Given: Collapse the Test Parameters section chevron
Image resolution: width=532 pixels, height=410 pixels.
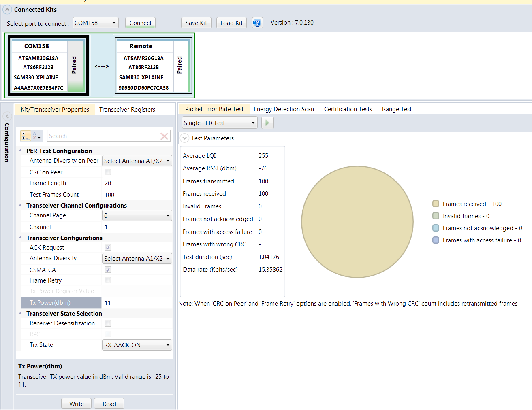Looking at the screenshot, I should click(x=184, y=138).
